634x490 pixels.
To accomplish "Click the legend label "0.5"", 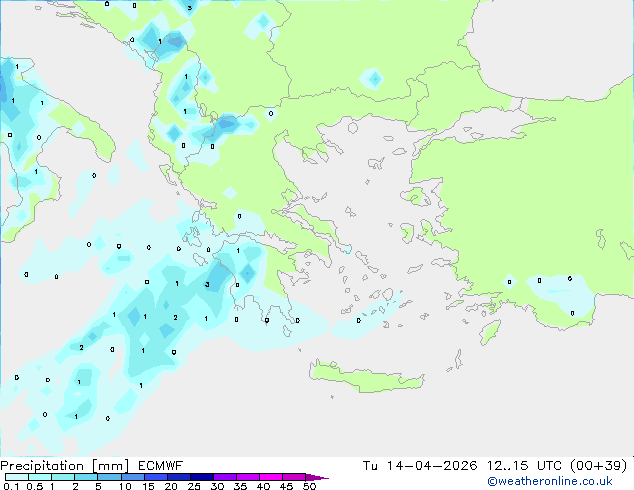I will (x=35, y=486).
